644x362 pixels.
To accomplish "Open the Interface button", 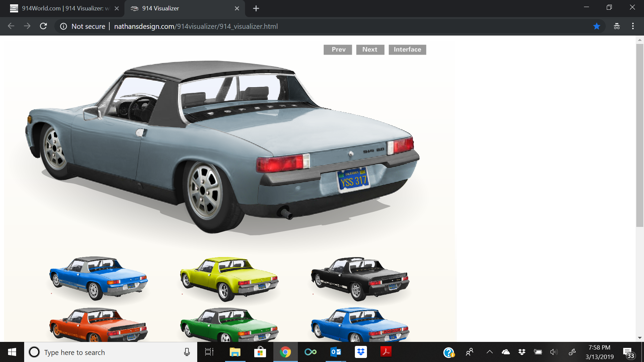I will (407, 50).
